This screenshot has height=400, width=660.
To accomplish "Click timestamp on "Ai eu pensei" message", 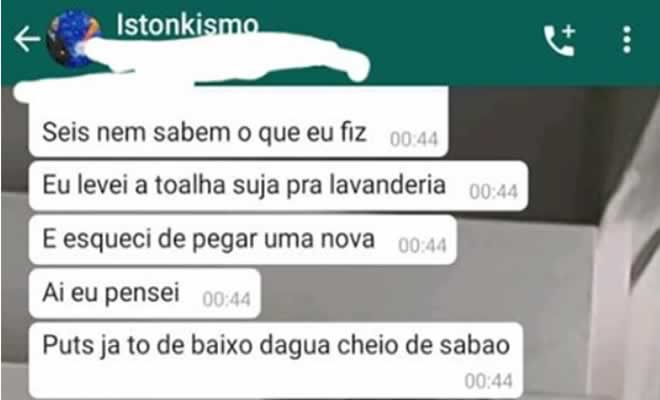I will (x=226, y=300).
